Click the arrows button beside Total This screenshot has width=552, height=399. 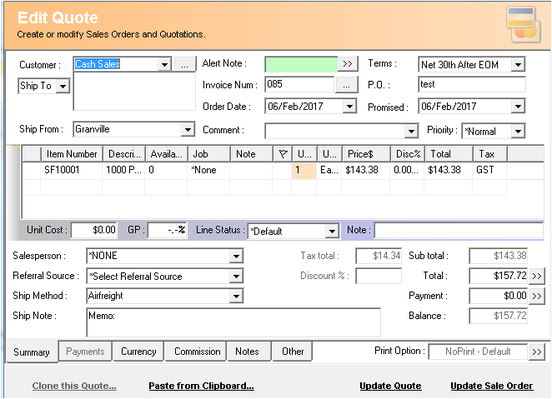click(537, 276)
